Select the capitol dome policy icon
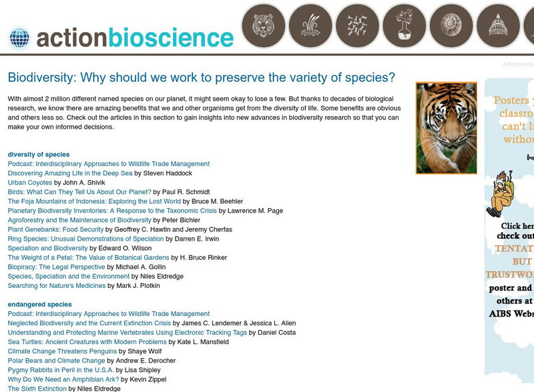This screenshot has height=392, width=534. (499, 26)
